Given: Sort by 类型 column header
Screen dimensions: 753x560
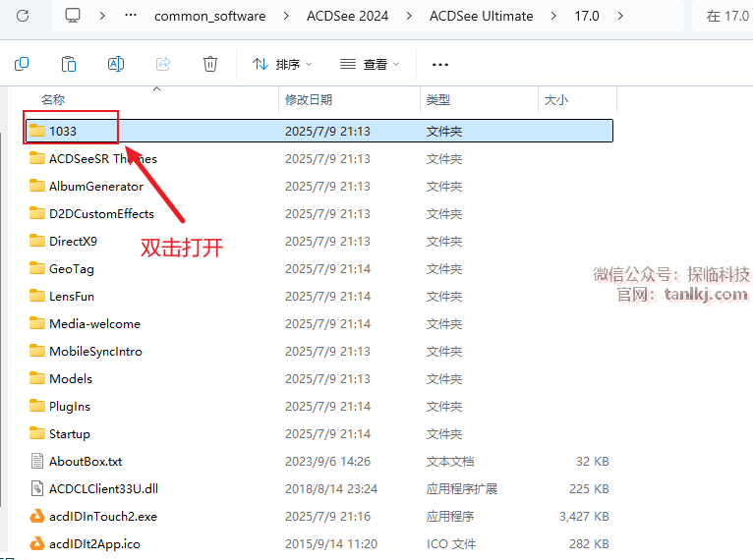Looking at the screenshot, I should click(x=438, y=100).
